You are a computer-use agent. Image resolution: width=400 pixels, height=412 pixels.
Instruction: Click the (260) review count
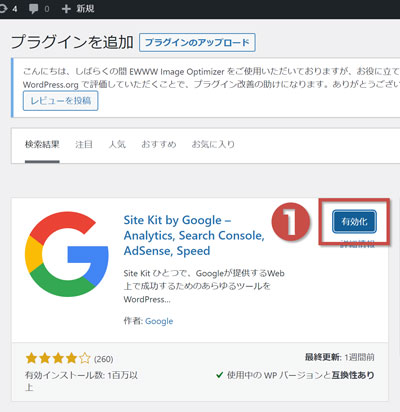coord(104,359)
